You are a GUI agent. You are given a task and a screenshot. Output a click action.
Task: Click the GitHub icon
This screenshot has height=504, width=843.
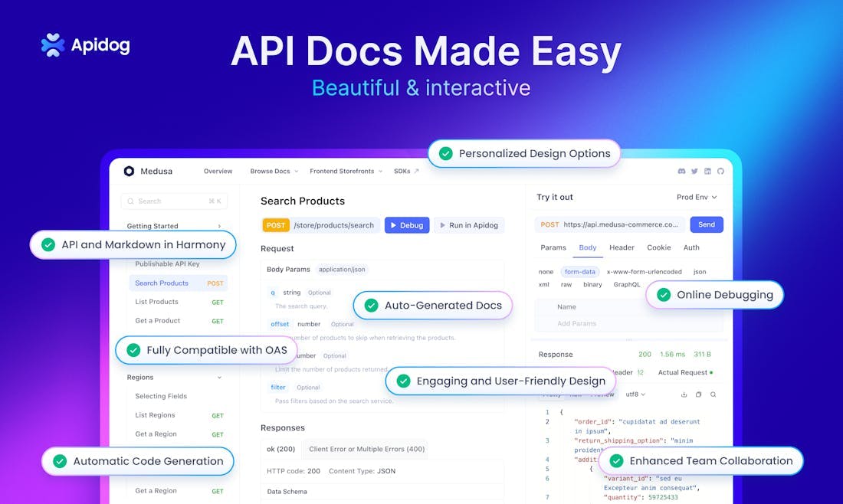point(720,172)
